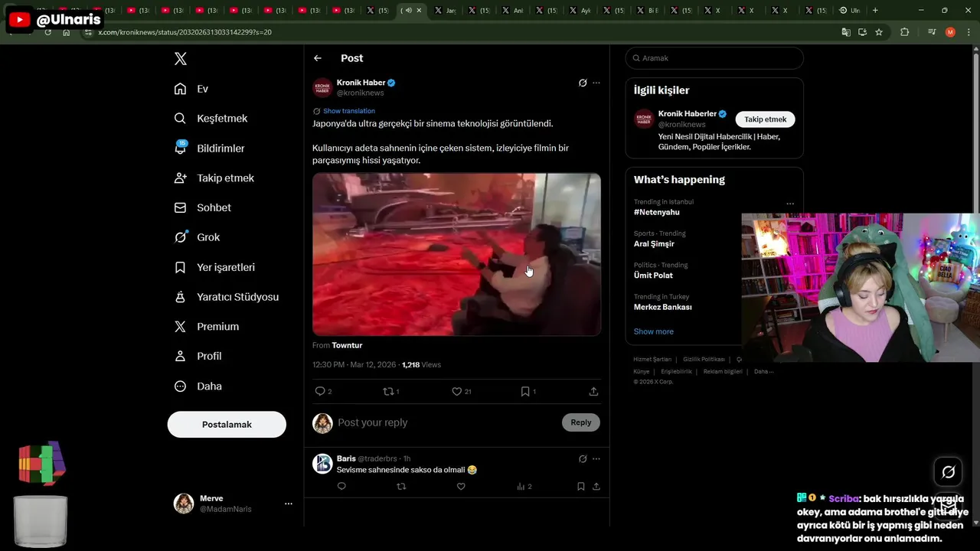Open Merve account switcher menu
The height and width of the screenshot is (551, 980).
[x=289, y=504]
